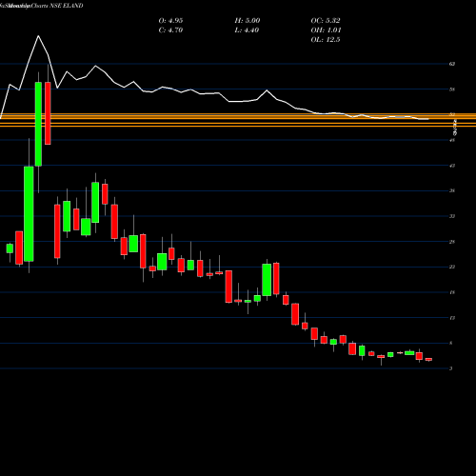Click the 3 price axis label
Viewport: 476px width, 476px height.
click(451, 368)
